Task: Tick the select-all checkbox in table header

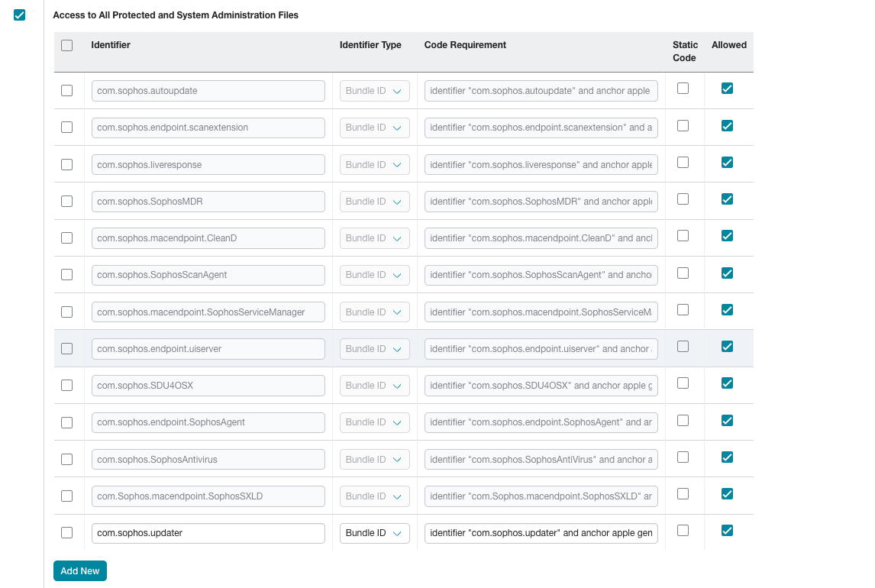Action: pyautogui.click(x=67, y=45)
